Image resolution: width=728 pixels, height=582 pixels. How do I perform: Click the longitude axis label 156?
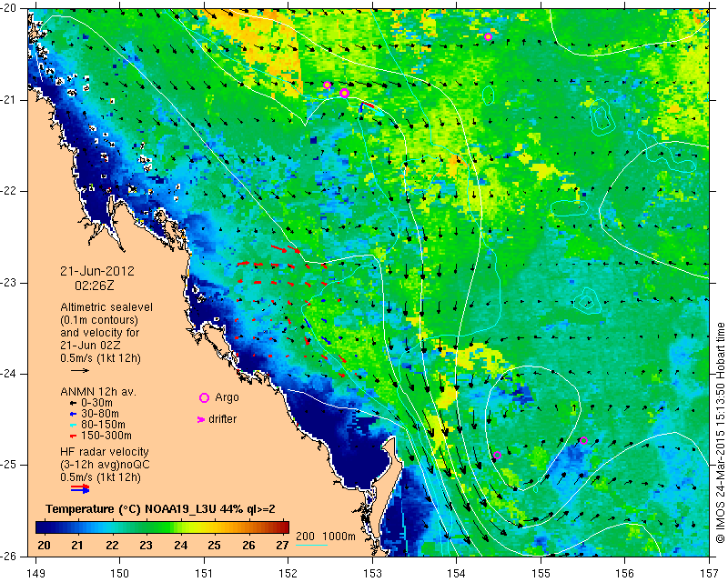click(x=625, y=573)
